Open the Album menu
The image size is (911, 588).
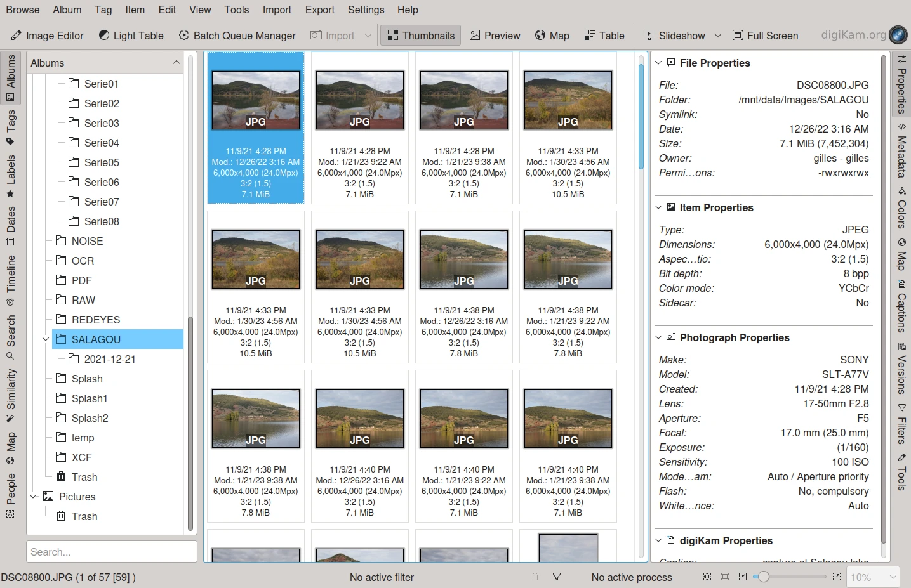click(67, 10)
